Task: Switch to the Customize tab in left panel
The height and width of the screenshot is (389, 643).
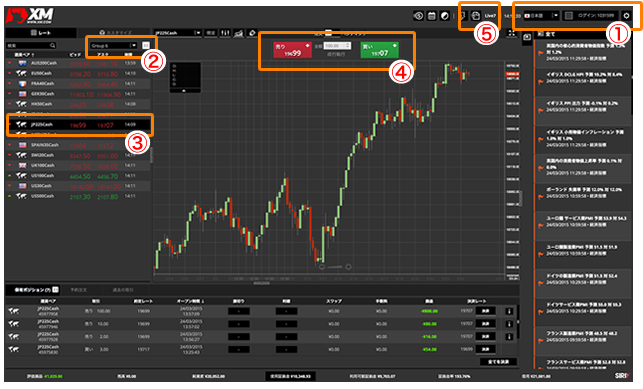Action: pos(116,32)
